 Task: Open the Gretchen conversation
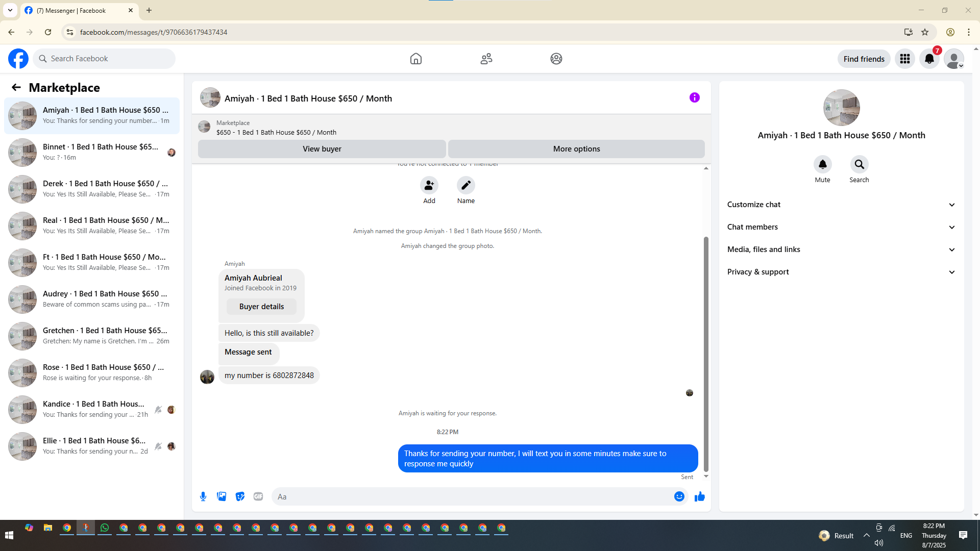[92, 336]
